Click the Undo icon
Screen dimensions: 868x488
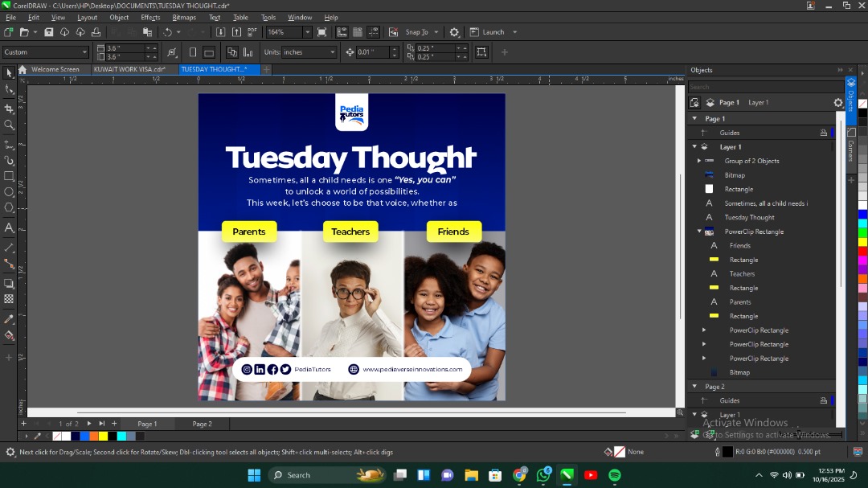click(168, 32)
